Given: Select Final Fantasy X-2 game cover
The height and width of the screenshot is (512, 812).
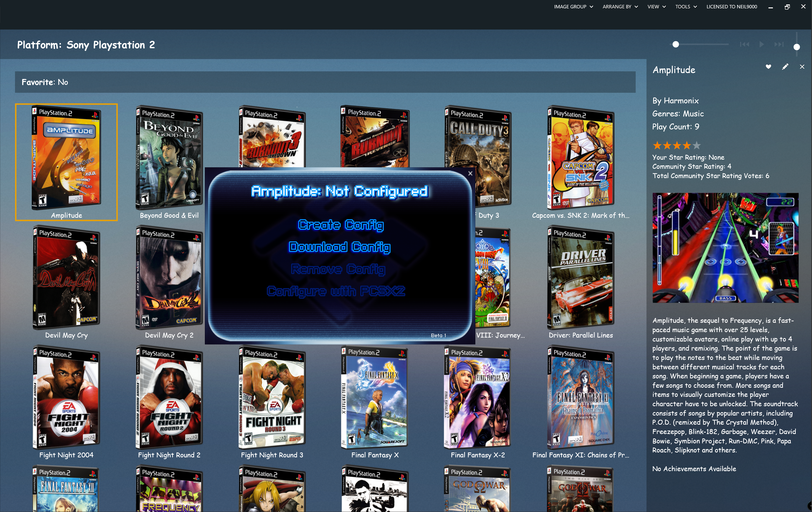Looking at the screenshot, I should [x=478, y=397].
